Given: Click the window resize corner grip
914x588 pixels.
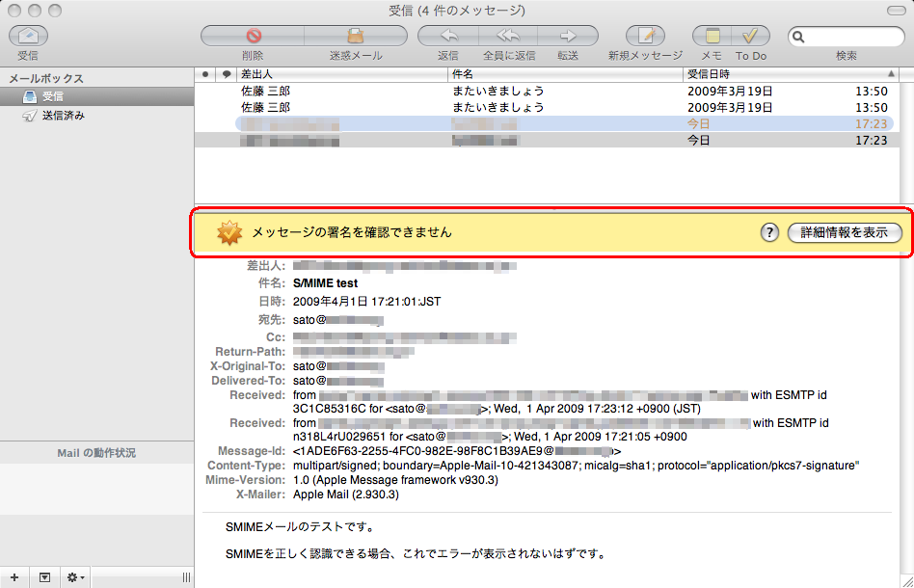Looking at the screenshot, I should point(907,581).
